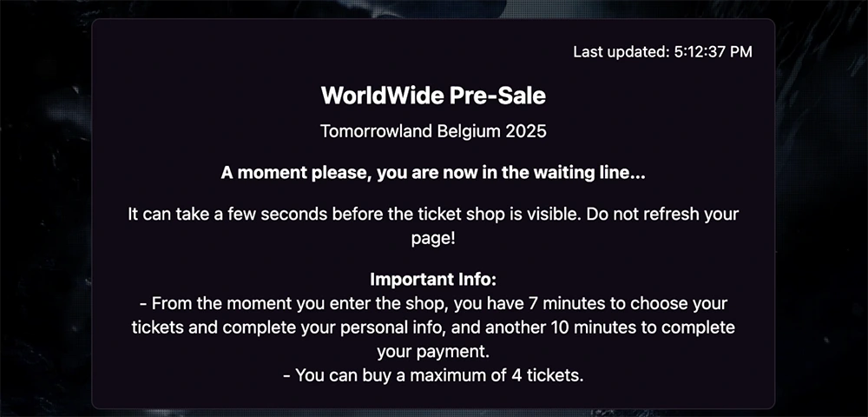Click the year 2025 in the subtitle
Viewport: 868px width, 417px height.
529,132
